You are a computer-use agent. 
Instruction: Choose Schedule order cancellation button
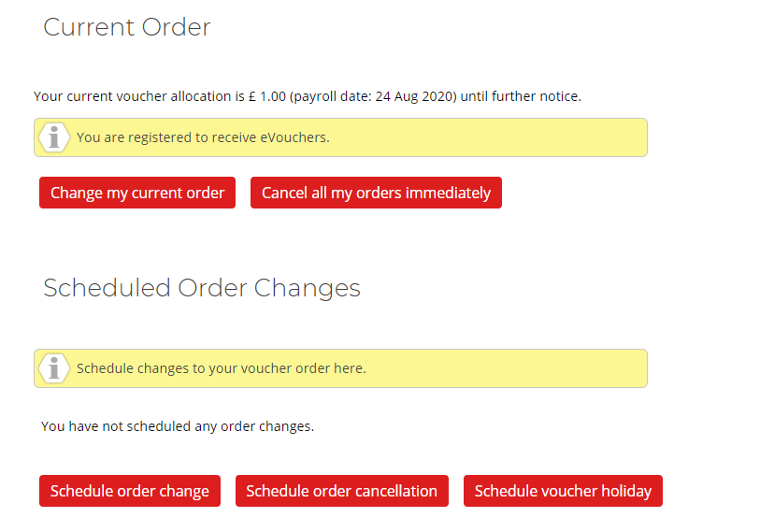click(341, 491)
